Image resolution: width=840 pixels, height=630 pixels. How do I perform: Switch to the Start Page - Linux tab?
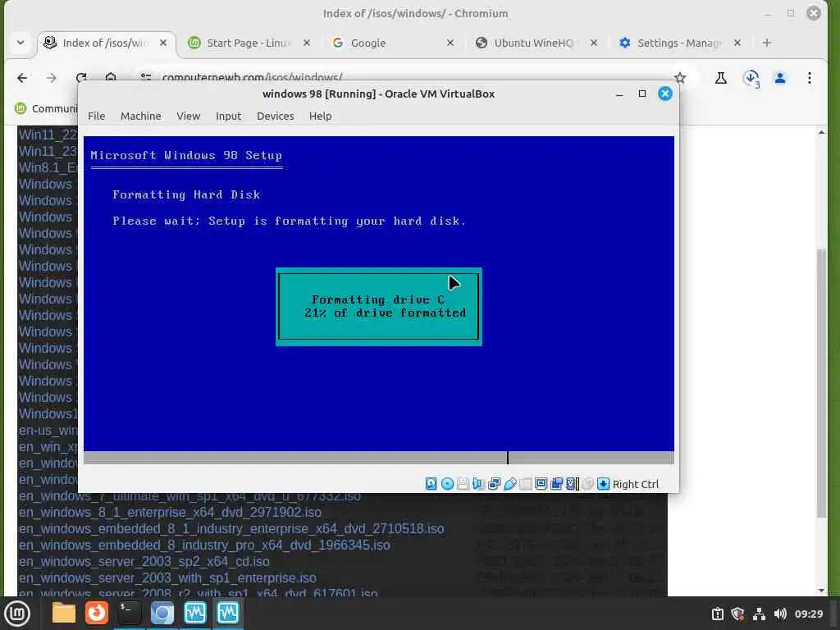tap(248, 43)
